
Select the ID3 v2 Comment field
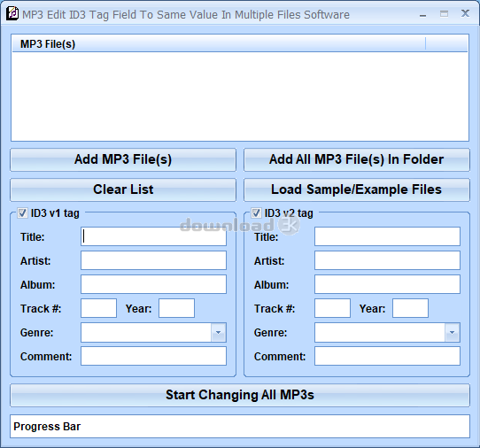(387, 356)
